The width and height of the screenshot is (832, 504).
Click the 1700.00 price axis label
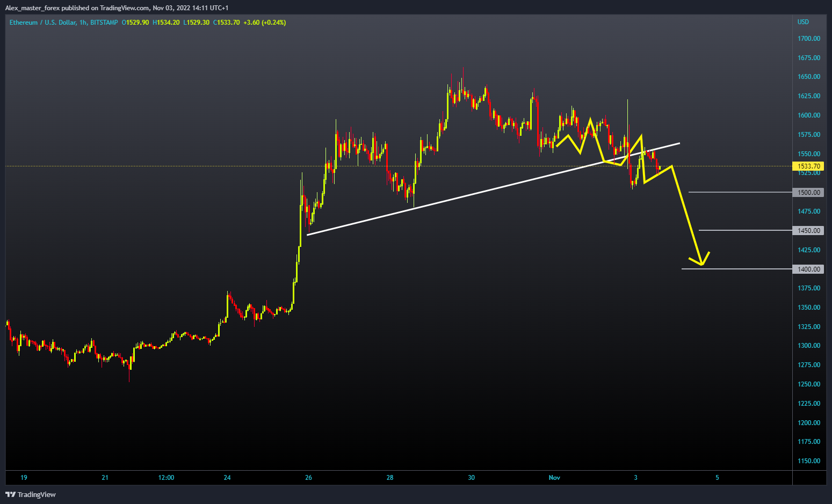click(x=809, y=39)
